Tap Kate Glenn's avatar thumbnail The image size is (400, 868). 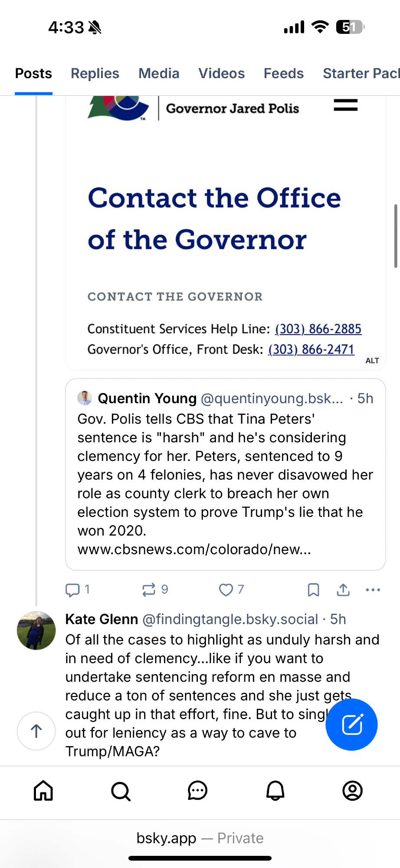pos(36,631)
